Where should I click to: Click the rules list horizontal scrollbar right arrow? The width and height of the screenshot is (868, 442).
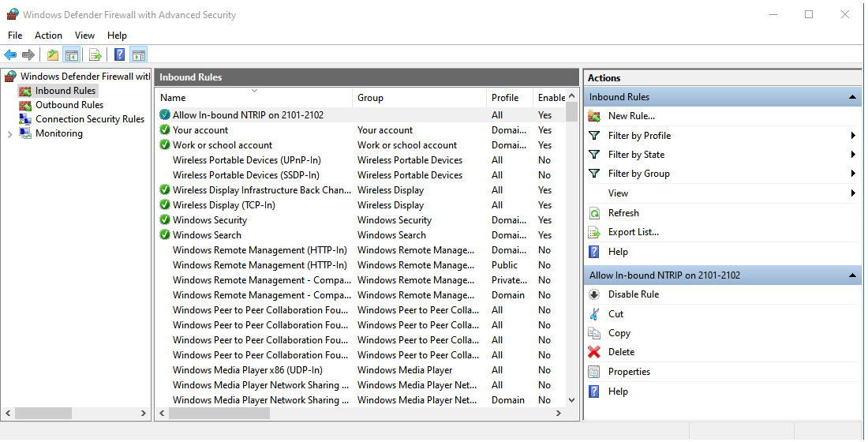coord(559,414)
